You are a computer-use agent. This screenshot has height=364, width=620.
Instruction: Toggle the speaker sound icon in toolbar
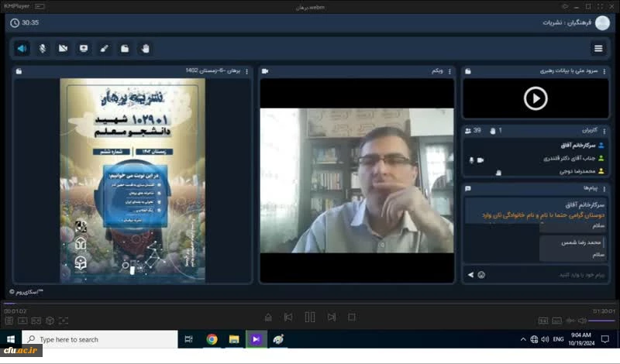coord(22,48)
